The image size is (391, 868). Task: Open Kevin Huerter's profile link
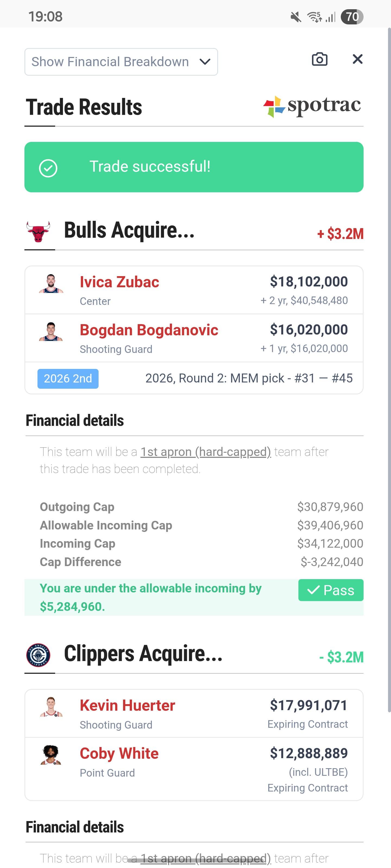(127, 705)
